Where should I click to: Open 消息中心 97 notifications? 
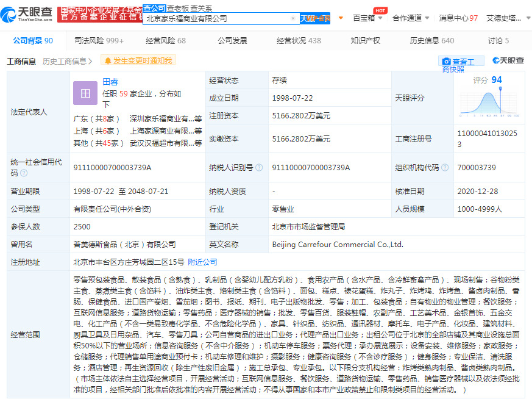pos(458,18)
